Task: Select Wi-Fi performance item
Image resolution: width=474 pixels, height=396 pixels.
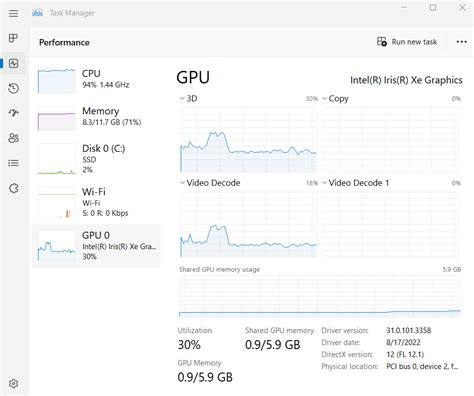Action: (96, 202)
